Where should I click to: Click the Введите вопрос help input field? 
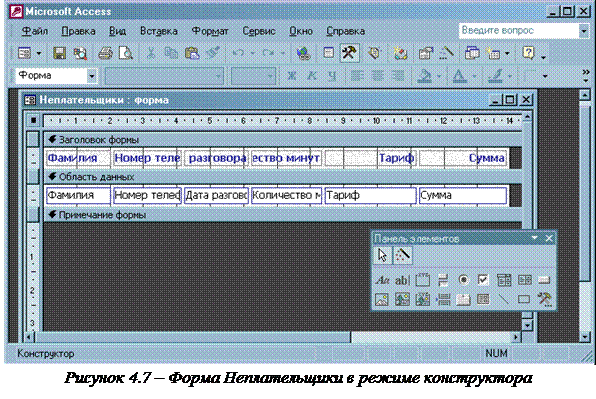pos(519,31)
